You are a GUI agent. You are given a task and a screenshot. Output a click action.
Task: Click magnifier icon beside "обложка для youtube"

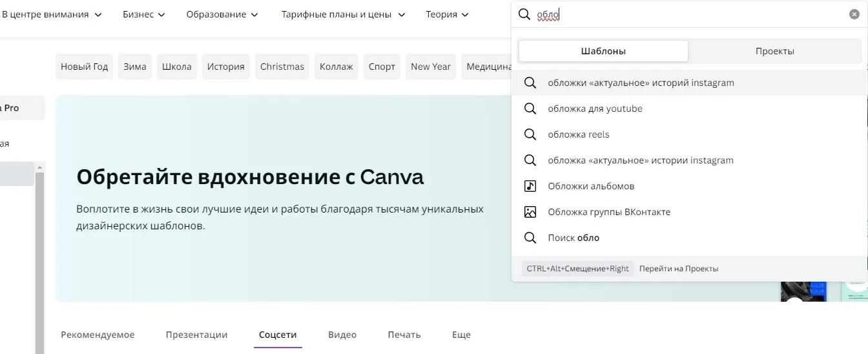[x=530, y=109]
